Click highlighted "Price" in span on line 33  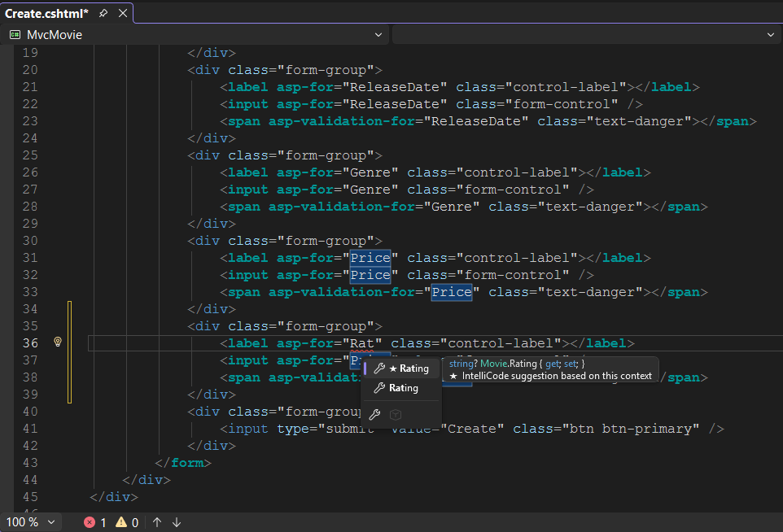pos(452,292)
